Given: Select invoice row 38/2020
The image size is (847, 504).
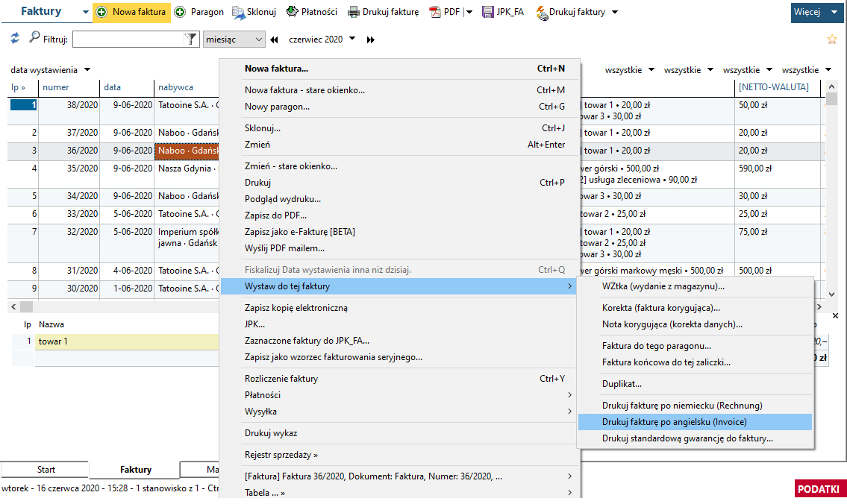Looking at the screenshot, I should 82,105.
